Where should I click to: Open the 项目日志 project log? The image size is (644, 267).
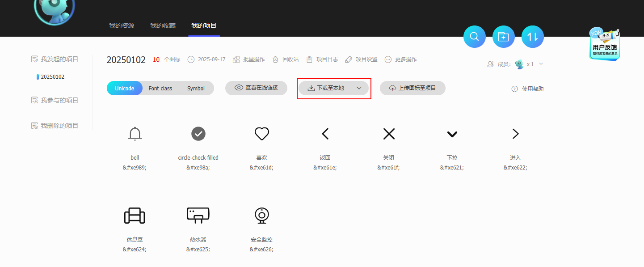pos(322,59)
